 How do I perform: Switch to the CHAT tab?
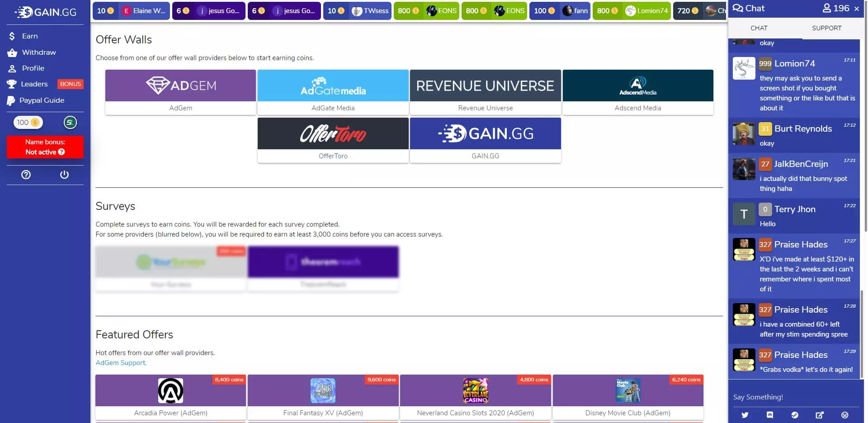coord(759,28)
